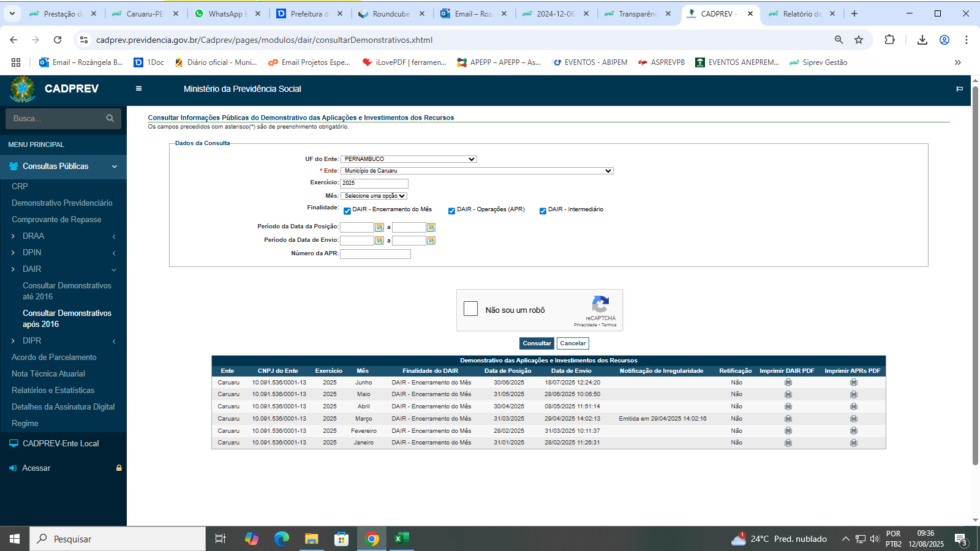980x551 pixels.
Task: Bookmark this page with the star icon
Action: pyautogui.click(x=859, y=40)
